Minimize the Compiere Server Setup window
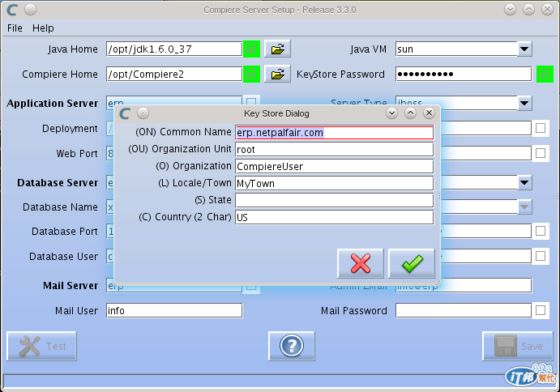 coord(510,10)
